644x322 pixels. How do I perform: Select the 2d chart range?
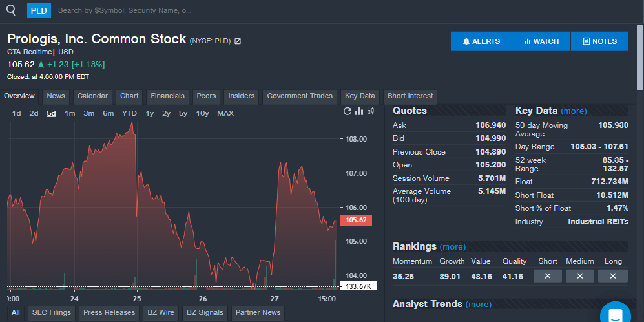[34, 114]
